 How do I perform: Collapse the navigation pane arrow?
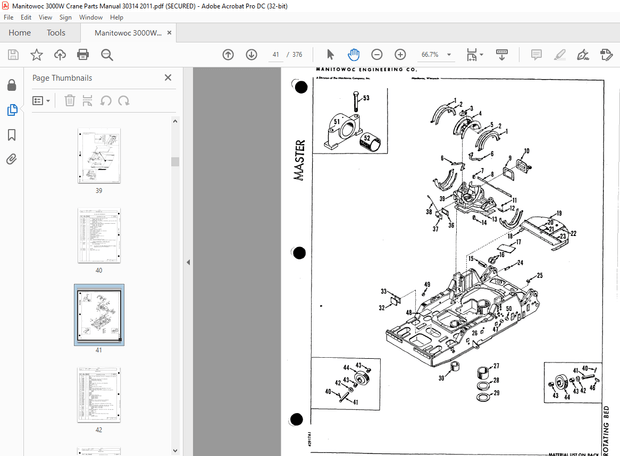[188, 262]
